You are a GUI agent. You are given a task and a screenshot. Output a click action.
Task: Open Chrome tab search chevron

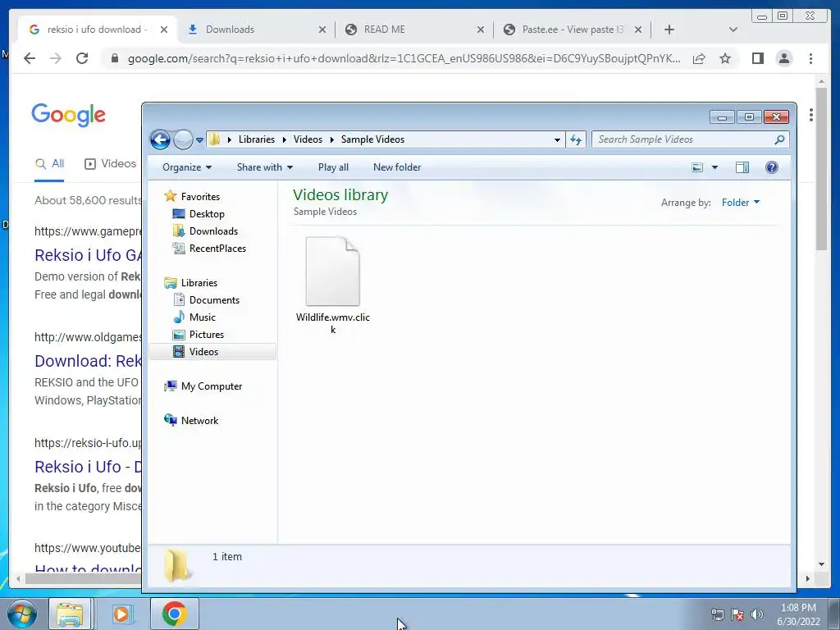[x=733, y=30]
